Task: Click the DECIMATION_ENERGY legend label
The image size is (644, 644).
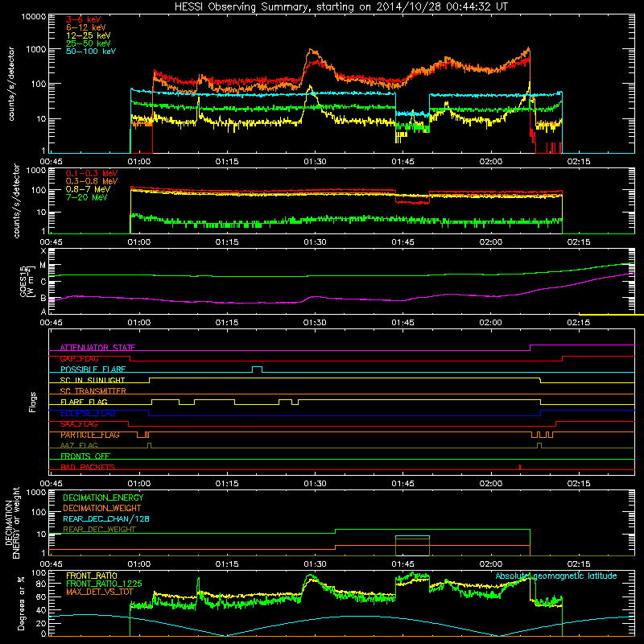Action: pos(103,497)
